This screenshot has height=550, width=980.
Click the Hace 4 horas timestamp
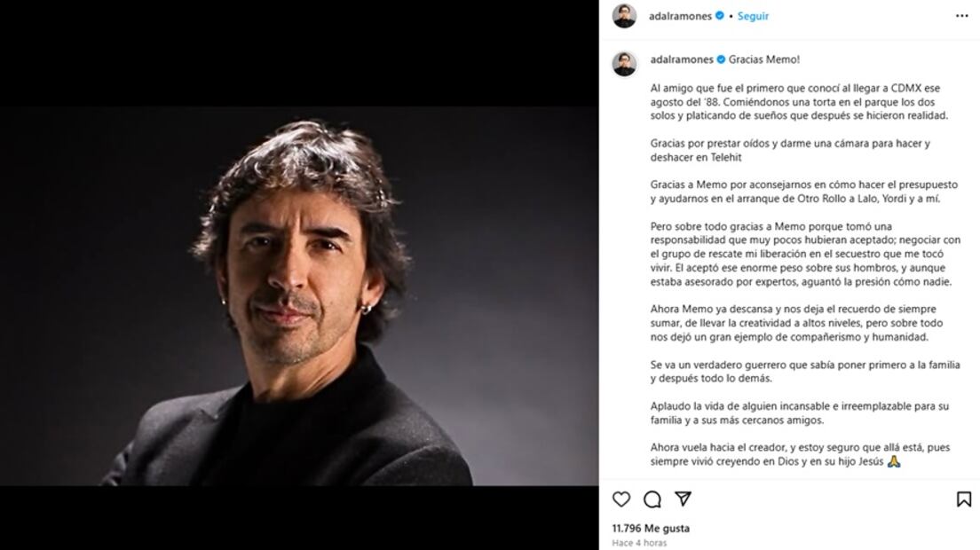639,543
